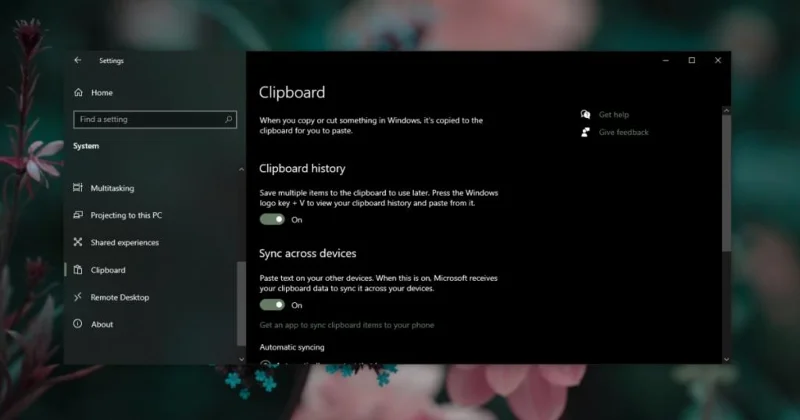This screenshot has width=800, height=420.
Task: Click the Shared experiences icon
Action: 78,242
